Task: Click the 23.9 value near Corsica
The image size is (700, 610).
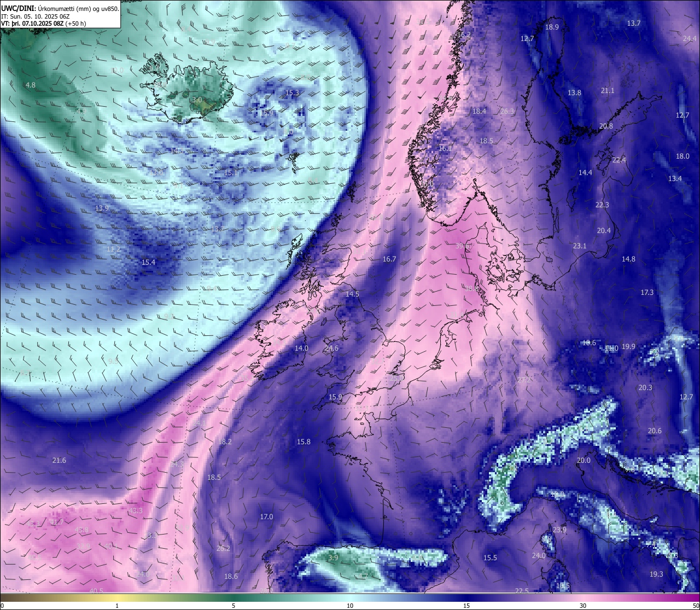Action: point(559,530)
